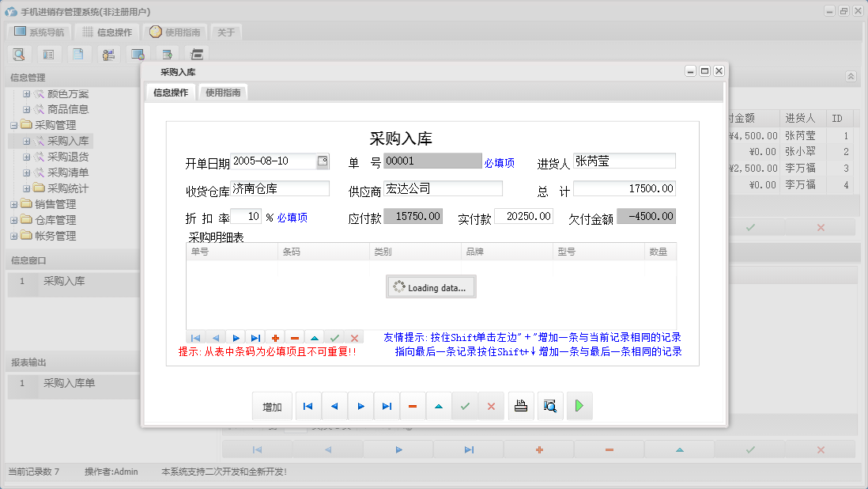Expand the 销售管理 tree node
Screen dimensions: 868x489
pos(13,203)
